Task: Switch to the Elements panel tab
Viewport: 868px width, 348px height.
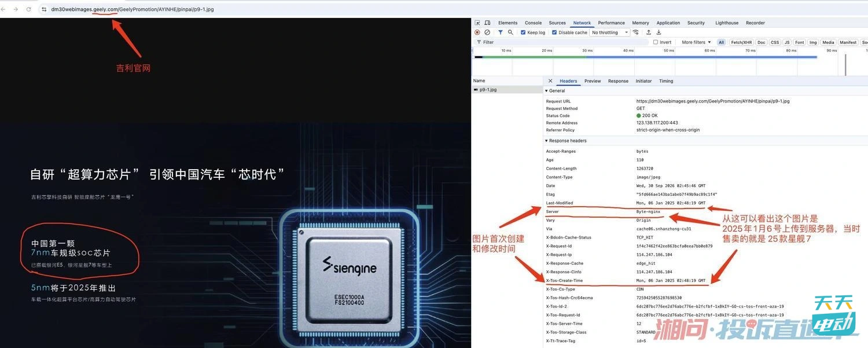Action: tap(508, 23)
